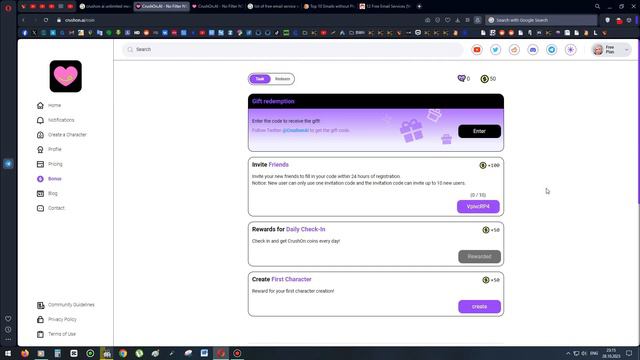640x360 pixels.
Task: Reload the page in browser toolbar
Action: click(x=46, y=20)
